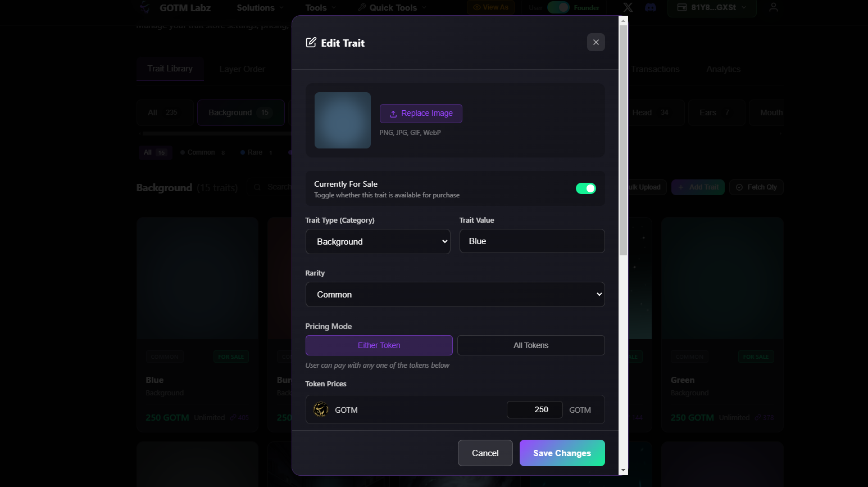Open the Discord icon link

[x=651, y=7]
